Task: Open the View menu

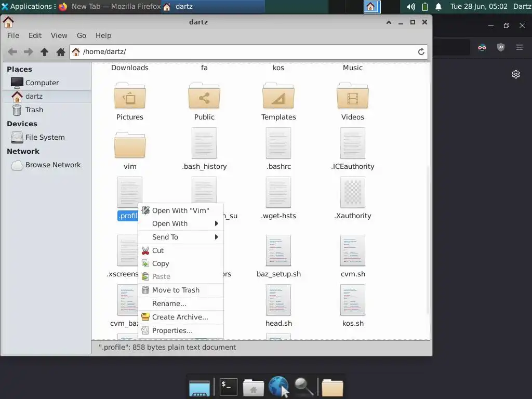Action: 59,36
